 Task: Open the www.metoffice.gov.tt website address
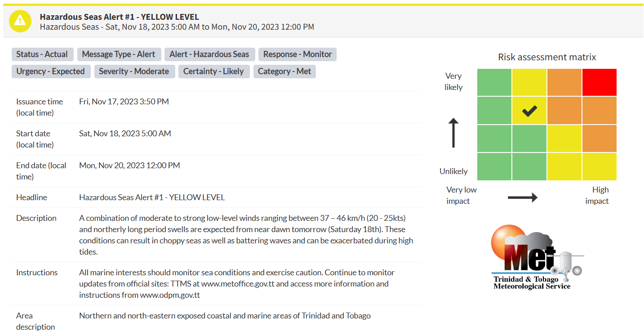(x=238, y=284)
